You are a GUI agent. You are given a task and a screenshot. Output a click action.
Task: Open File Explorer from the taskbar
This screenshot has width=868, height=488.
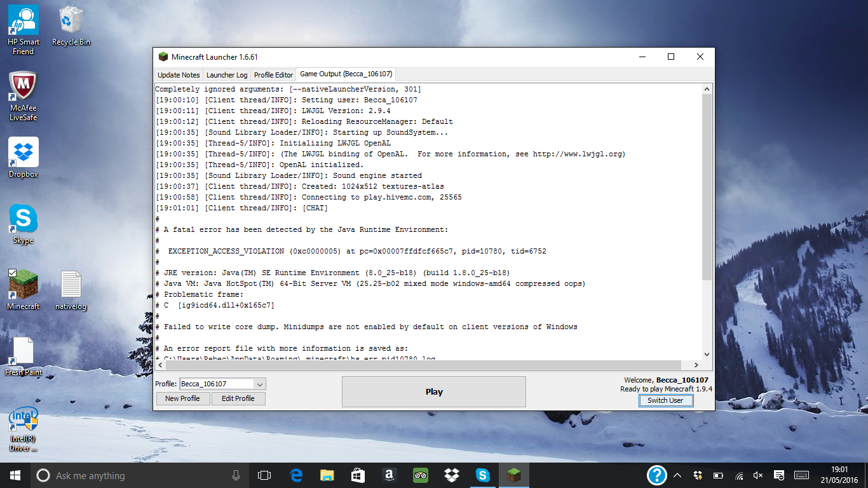point(327,475)
